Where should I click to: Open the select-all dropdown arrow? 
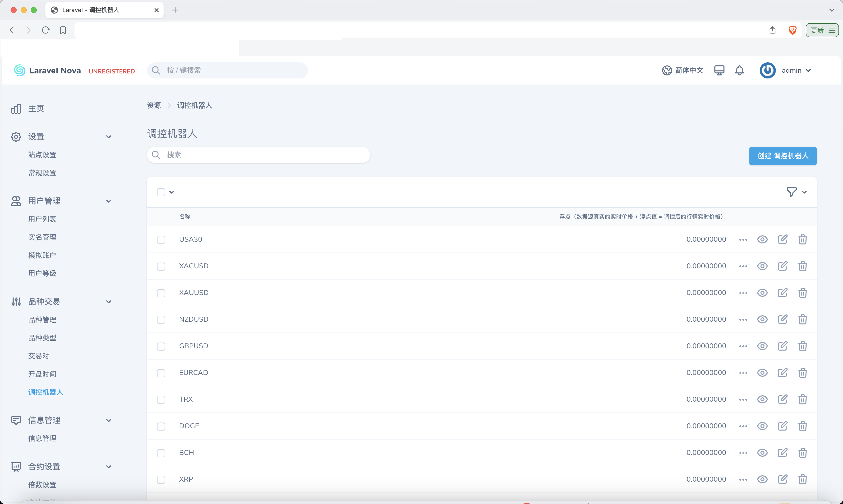coord(172,192)
